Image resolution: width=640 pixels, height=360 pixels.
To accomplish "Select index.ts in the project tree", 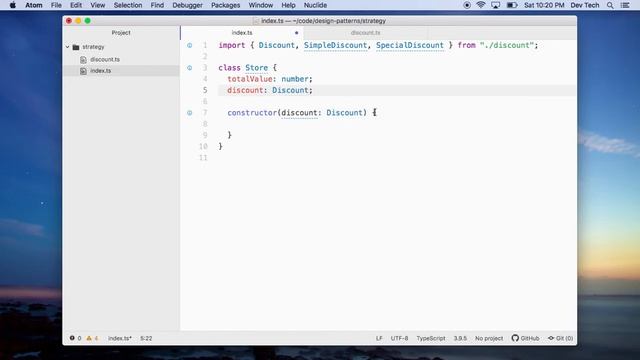I will (x=100, y=71).
